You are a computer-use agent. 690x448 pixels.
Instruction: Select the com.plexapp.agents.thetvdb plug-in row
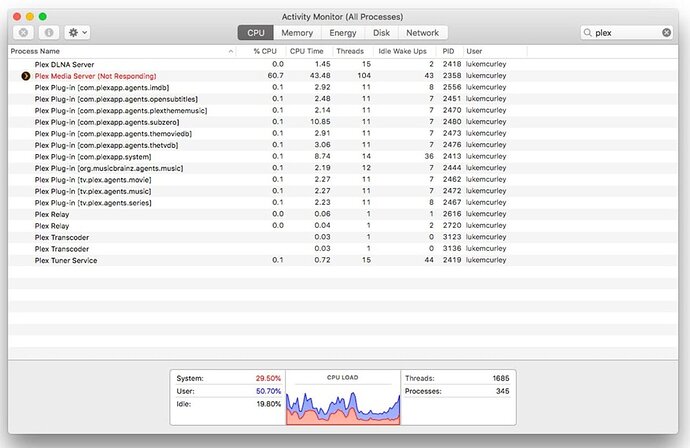342,145
